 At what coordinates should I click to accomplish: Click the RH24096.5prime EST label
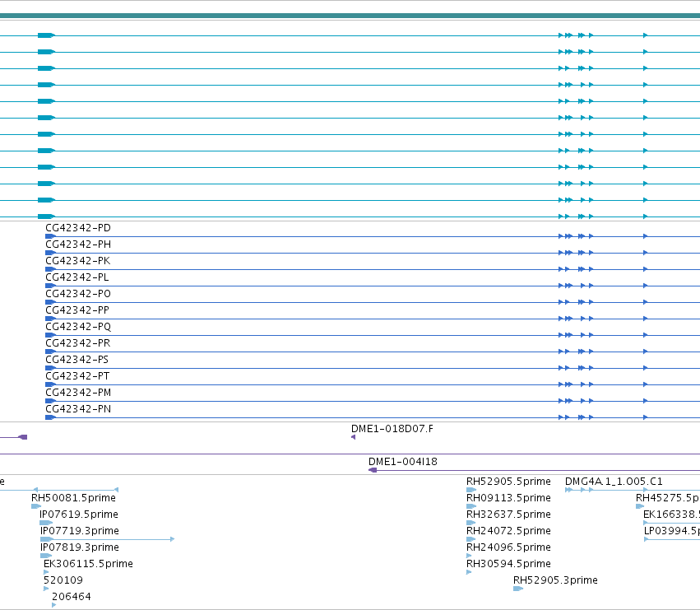tap(508, 547)
